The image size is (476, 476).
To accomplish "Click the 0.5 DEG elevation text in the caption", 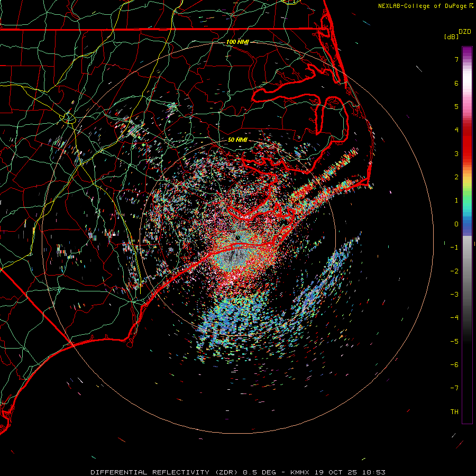I will tap(259, 472).
